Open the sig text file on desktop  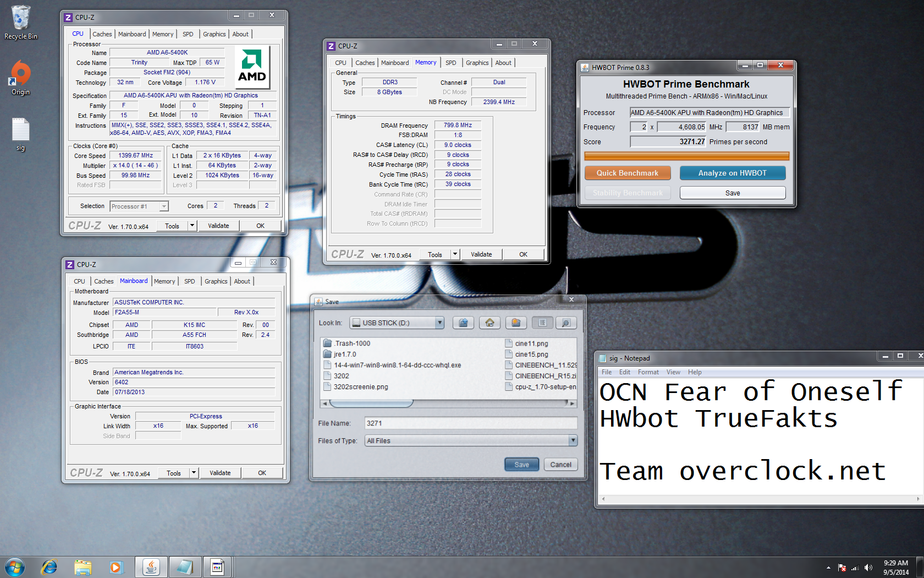point(21,134)
